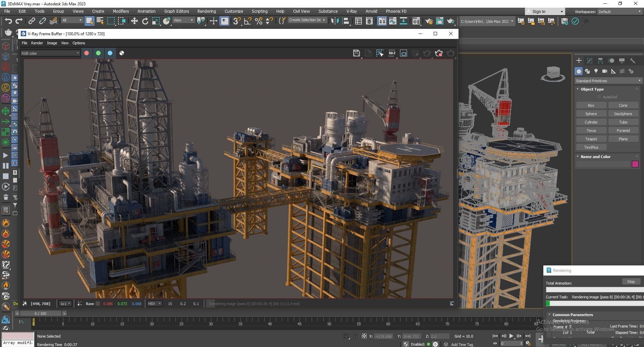Screen dimensions: 644x347
Task: Open the Modifiers menu
Action: pos(120,11)
